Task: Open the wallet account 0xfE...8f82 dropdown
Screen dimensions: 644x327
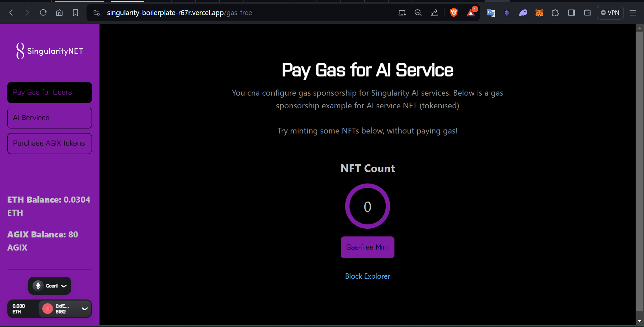Action: coord(65,309)
